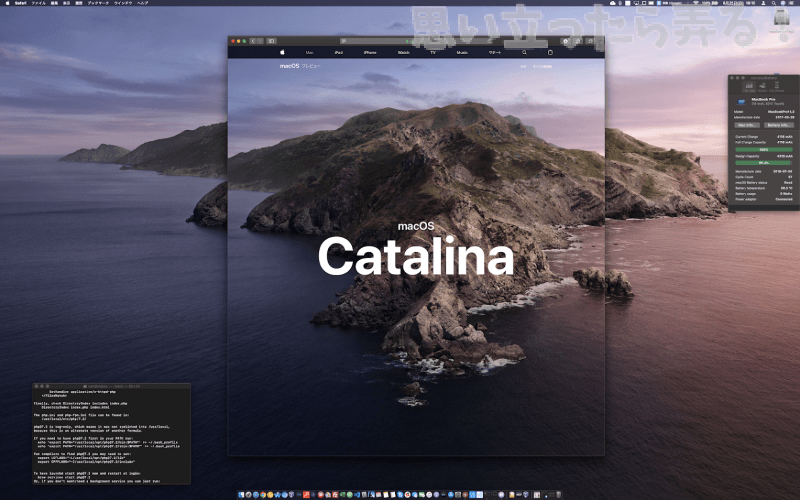Click the Mac Info... button
This screenshot has height=500, width=800.
tap(747, 125)
